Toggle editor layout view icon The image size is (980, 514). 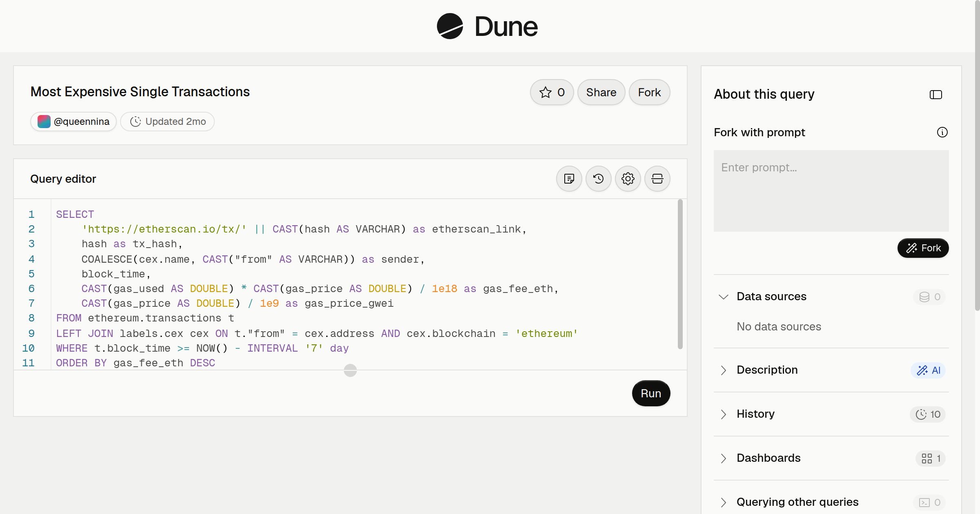point(657,179)
